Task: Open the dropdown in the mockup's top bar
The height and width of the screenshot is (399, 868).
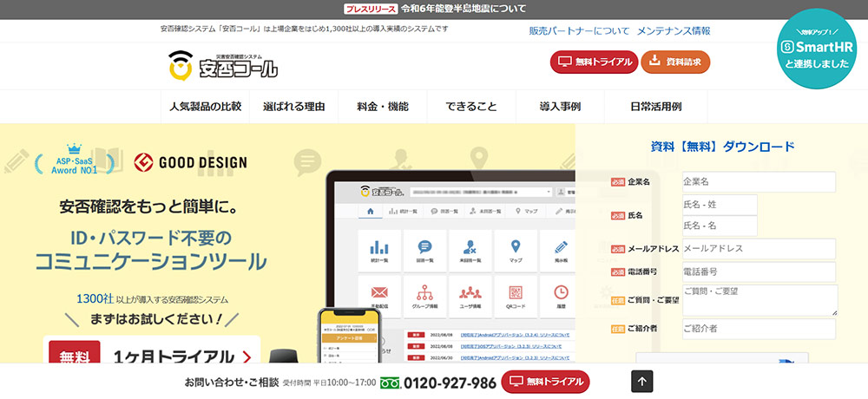Action: coord(482,192)
